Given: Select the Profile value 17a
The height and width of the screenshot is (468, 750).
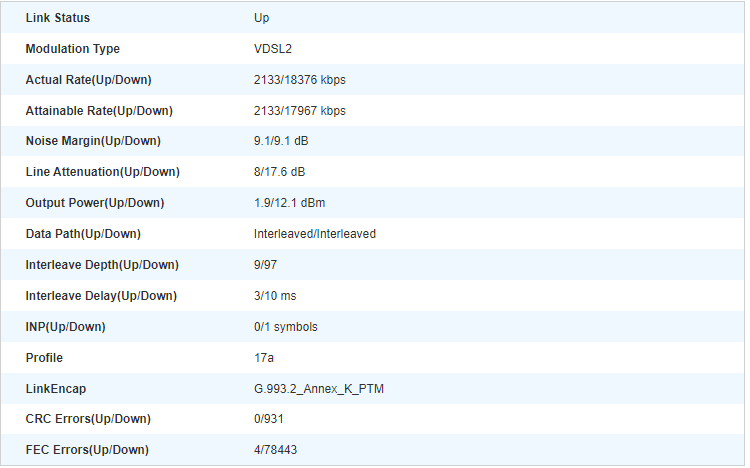Looking at the screenshot, I should pyautogui.click(x=264, y=358).
